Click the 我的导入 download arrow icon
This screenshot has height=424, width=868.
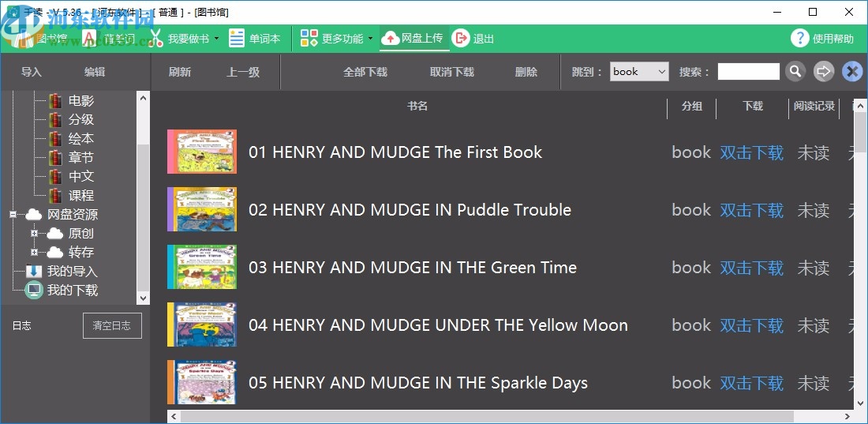(x=34, y=272)
